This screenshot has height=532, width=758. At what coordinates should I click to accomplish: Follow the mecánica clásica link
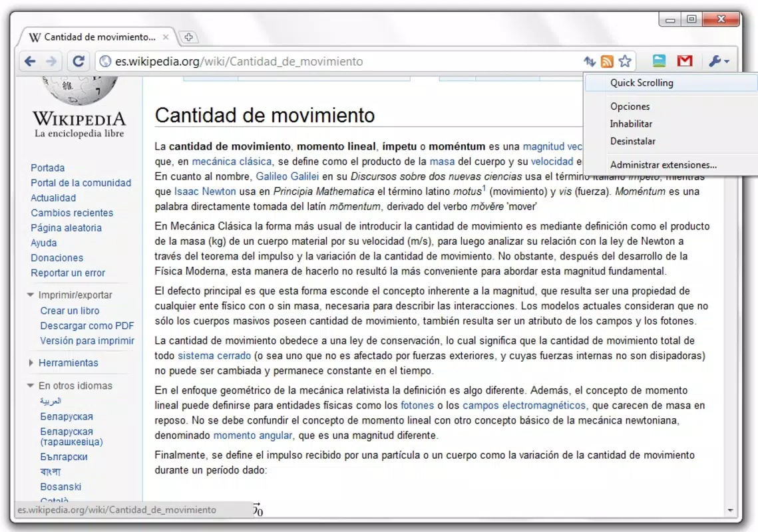[x=232, y=162]
